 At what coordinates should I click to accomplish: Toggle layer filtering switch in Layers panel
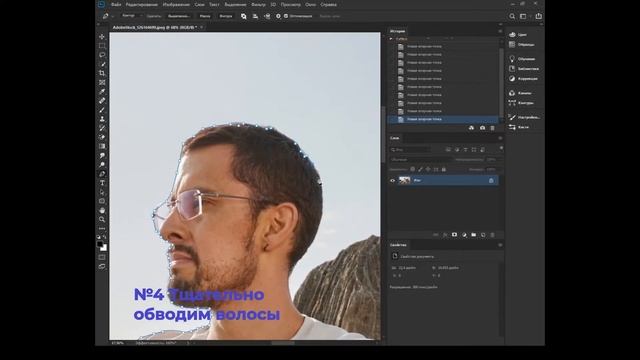[x=501, y=148]
